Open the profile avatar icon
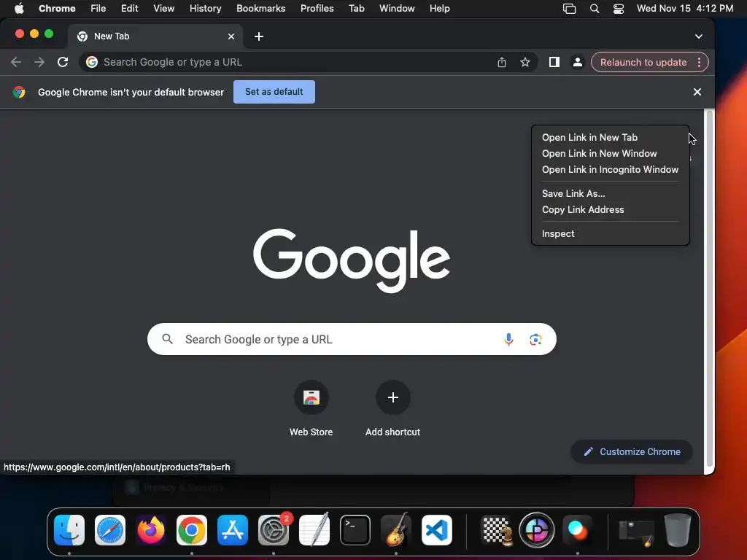This screenshot has width=747, height=560. pos(577,62)
